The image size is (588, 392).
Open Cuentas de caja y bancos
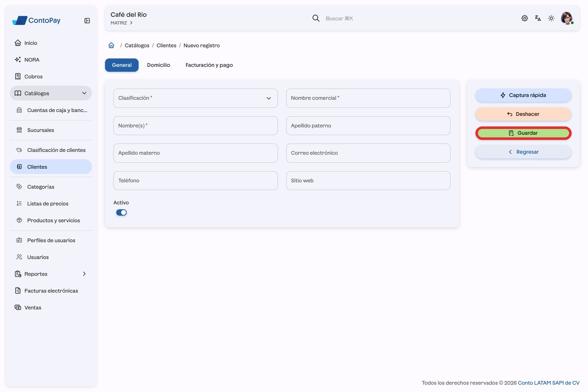click(51, 110)
